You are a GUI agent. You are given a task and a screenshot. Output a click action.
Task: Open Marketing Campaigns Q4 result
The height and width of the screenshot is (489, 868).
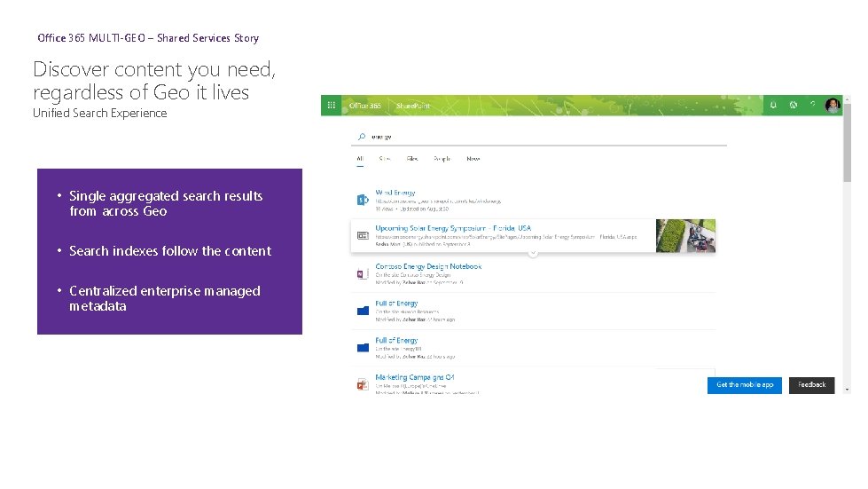(x=415, y=377)
